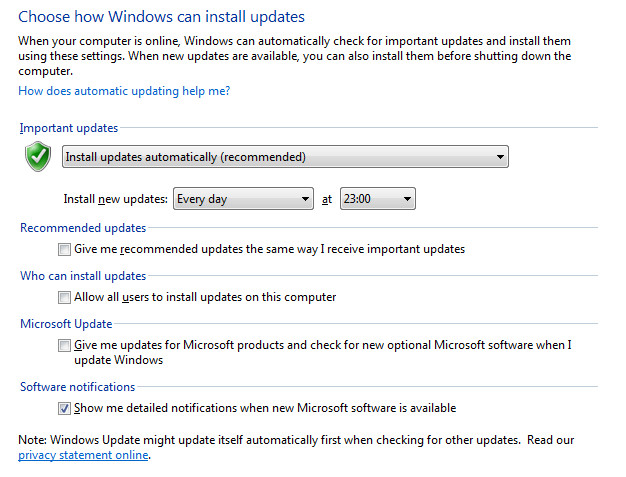Open How does automatic updating help me link
This screenshot has width=626, height=477.
[124, 91]
